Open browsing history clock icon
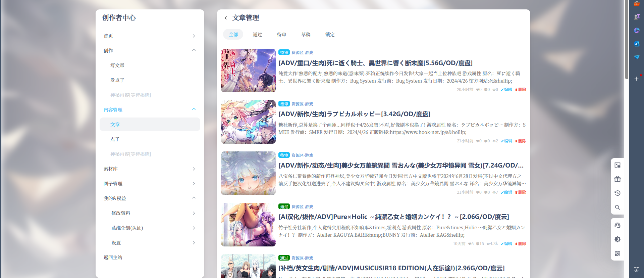The width and height of the screenshot is (644, 278). [617, 193]
